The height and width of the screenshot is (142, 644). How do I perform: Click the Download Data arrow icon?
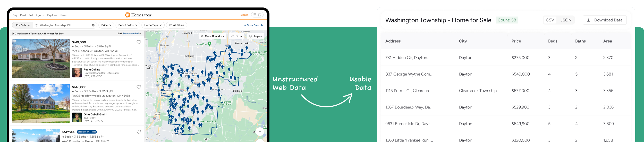tap(588, 20)
